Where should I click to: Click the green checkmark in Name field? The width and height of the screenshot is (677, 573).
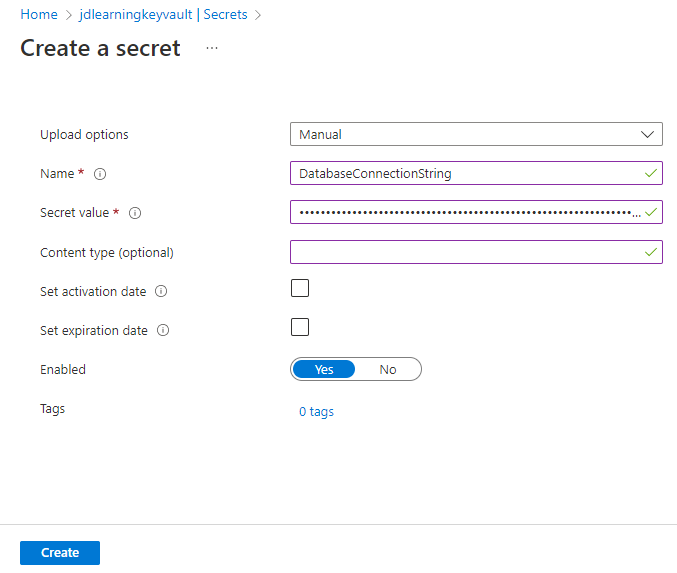coord(651,173)
